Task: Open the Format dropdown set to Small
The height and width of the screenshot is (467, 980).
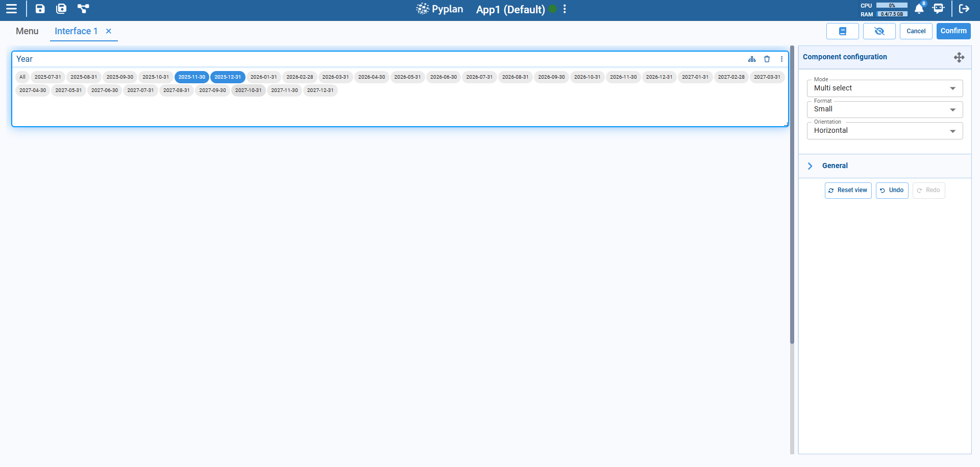Action: tap(885, 109)
